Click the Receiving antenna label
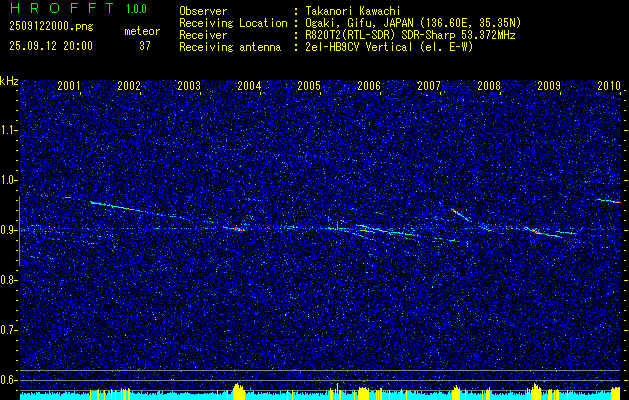 [230, 47]
